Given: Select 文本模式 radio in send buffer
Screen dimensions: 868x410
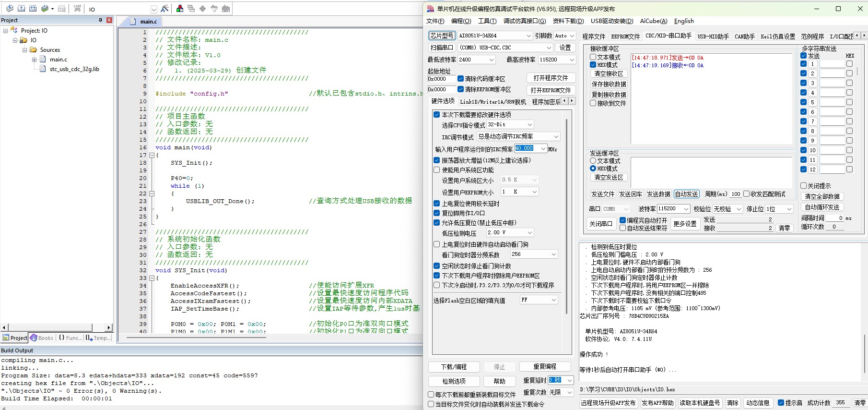Looking at the screenshot, I should pos(593,161).
